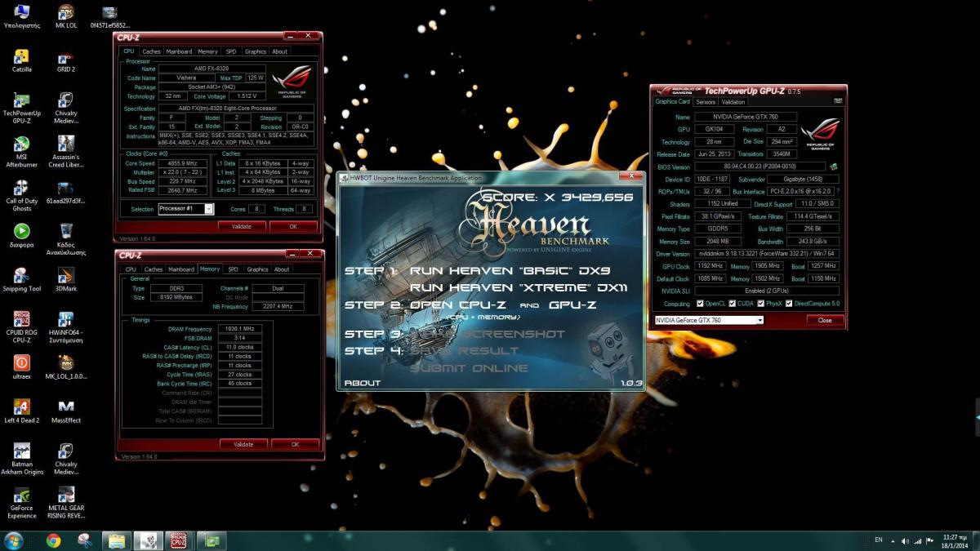Select the SPD tab in upper CPU-Z

pyautogui.click(x=231, y=51)
